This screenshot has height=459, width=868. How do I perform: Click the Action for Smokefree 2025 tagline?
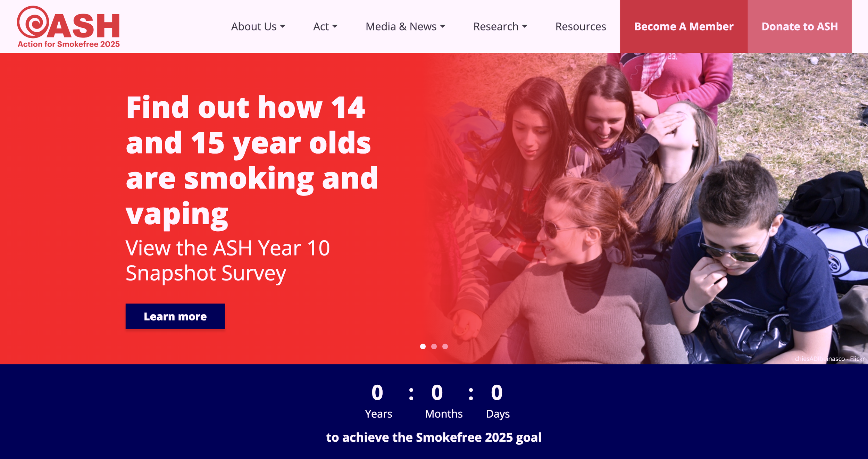pyautogui.click(x=69, y=44)
